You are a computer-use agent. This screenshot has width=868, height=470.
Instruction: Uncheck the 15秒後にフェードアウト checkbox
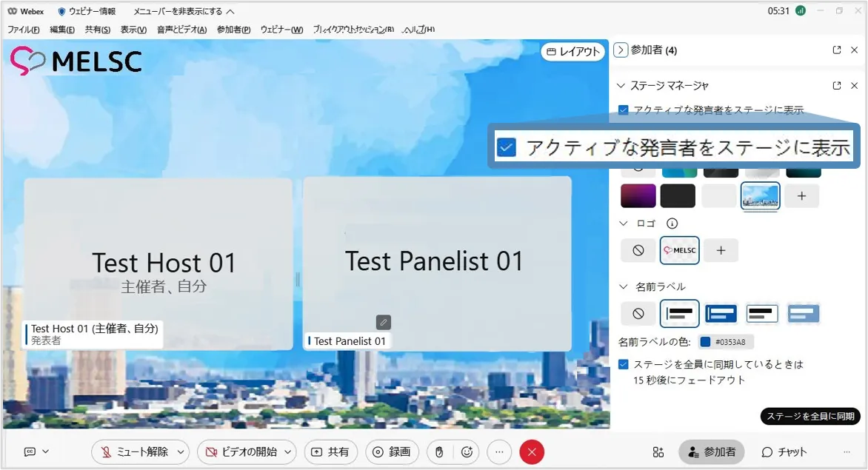[x=624, y=364]
